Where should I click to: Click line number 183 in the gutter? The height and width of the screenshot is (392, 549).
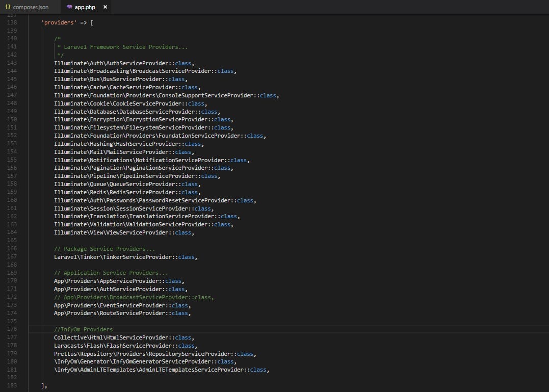point(12,386)
